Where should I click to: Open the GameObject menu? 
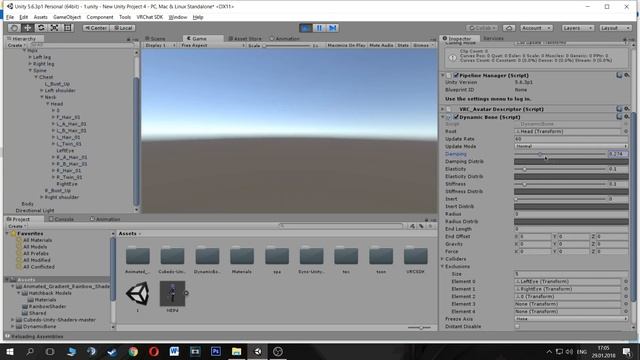[67, 17]
